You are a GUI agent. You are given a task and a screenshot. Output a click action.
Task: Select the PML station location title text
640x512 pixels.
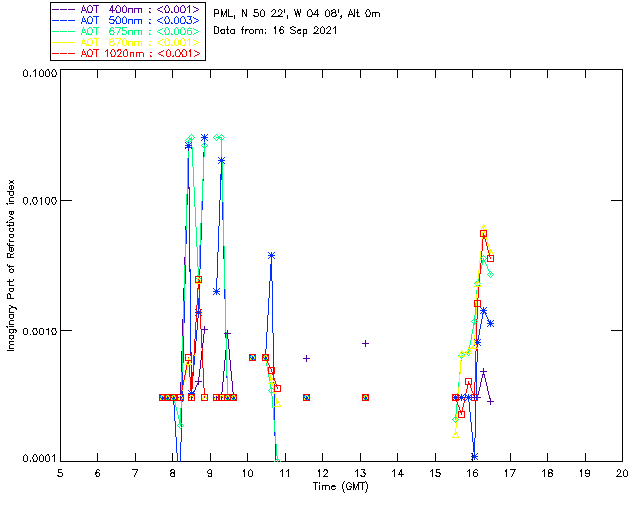(x=297, y=14)
